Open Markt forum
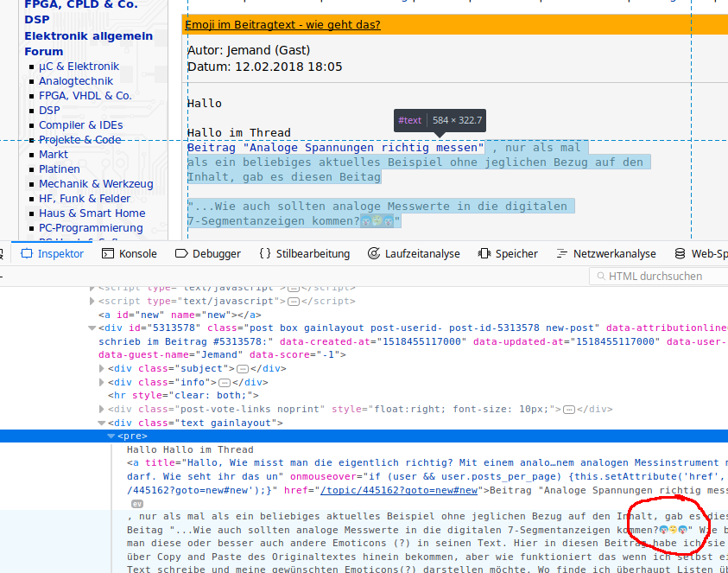Screen dimensions: 728x573 pos(54,155)
